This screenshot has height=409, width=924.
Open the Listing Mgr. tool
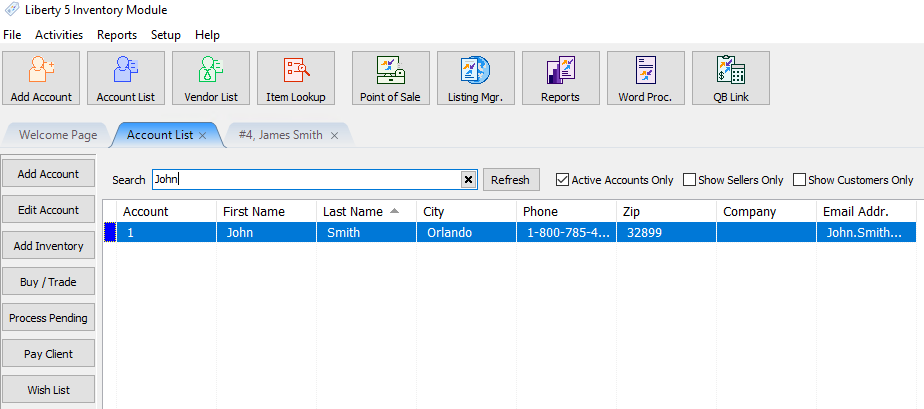click(475, 78)
